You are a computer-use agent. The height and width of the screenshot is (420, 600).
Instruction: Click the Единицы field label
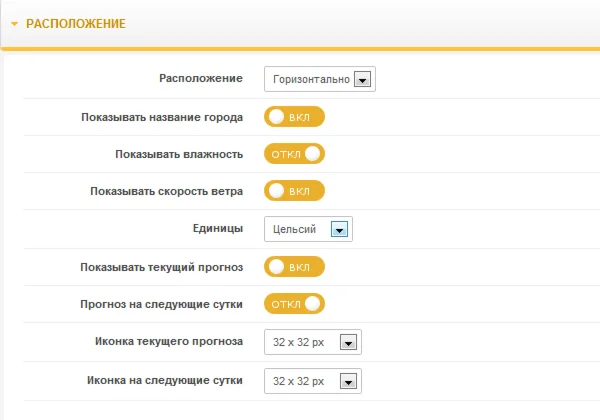tap(216, 229)
